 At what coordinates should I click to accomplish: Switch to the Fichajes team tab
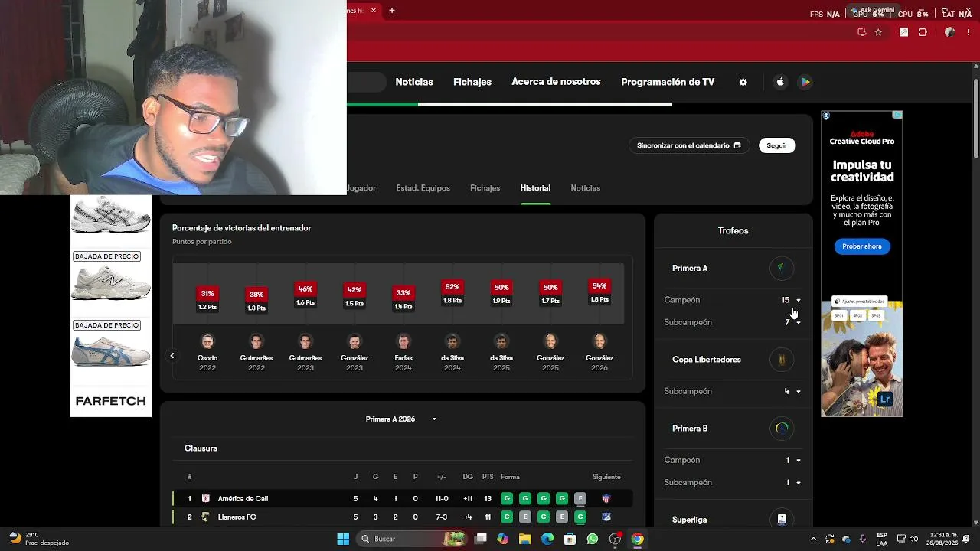(485, 188)
